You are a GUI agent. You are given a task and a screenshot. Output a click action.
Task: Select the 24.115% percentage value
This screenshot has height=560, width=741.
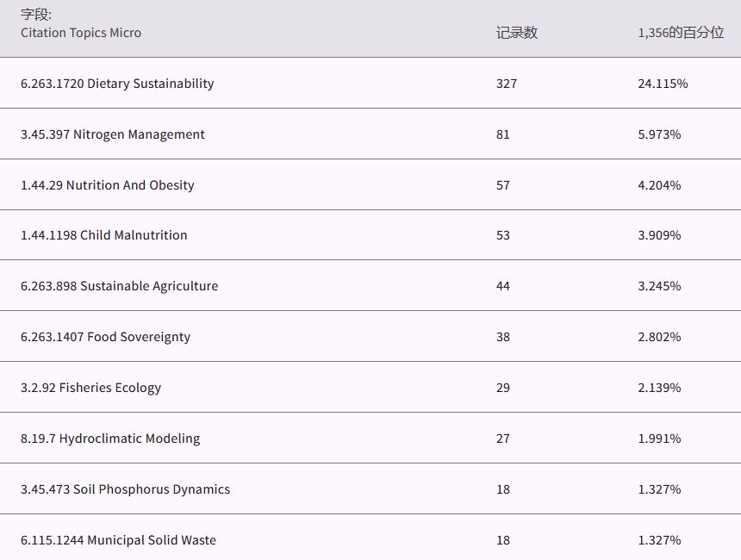click(663, 84)
